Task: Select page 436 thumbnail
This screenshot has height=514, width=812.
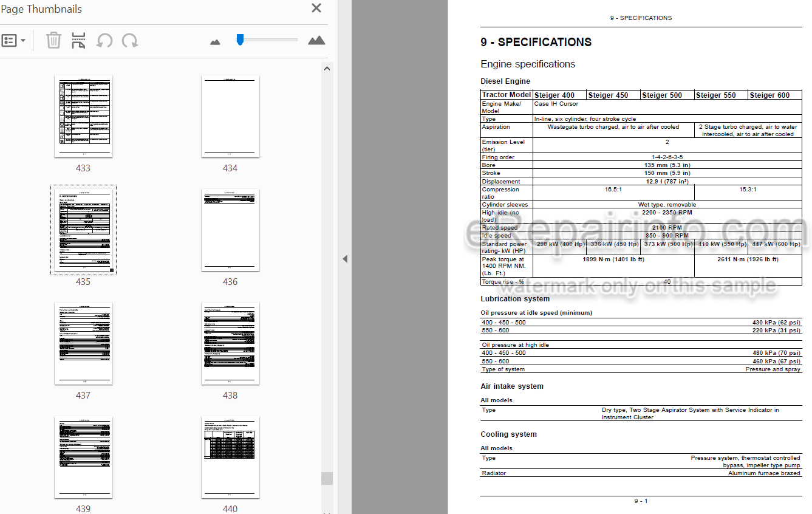Action: pyautogui.click(x=230, y=230)
